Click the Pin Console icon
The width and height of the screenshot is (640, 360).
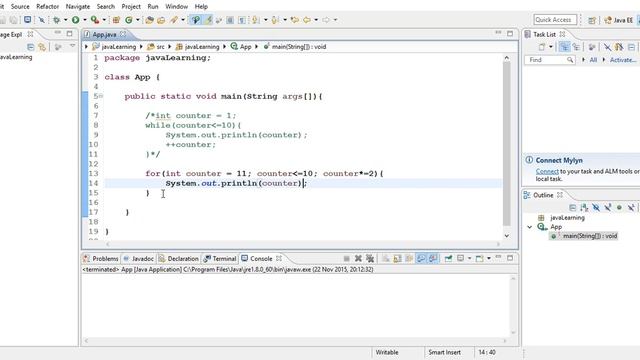pos(448,258)
